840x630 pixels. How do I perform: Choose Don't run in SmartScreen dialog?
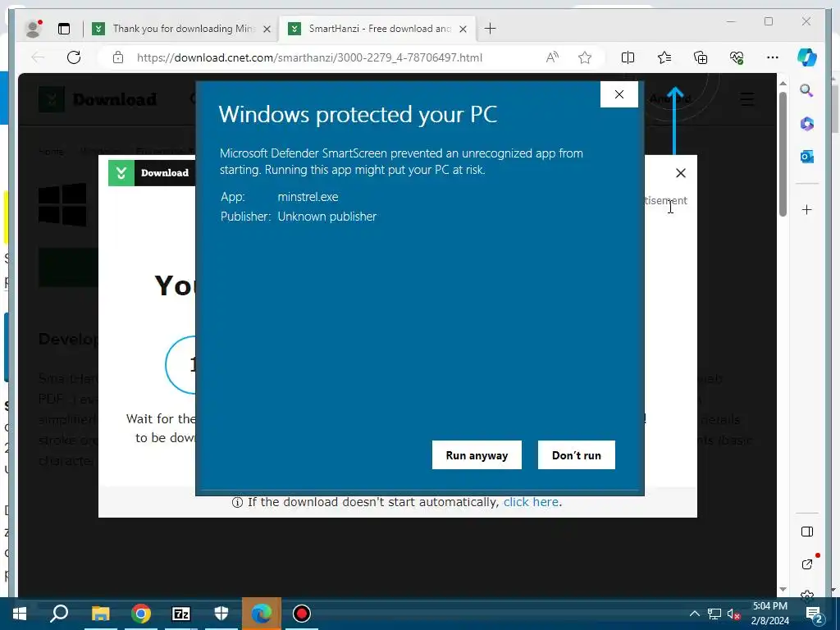click(577, 454)
